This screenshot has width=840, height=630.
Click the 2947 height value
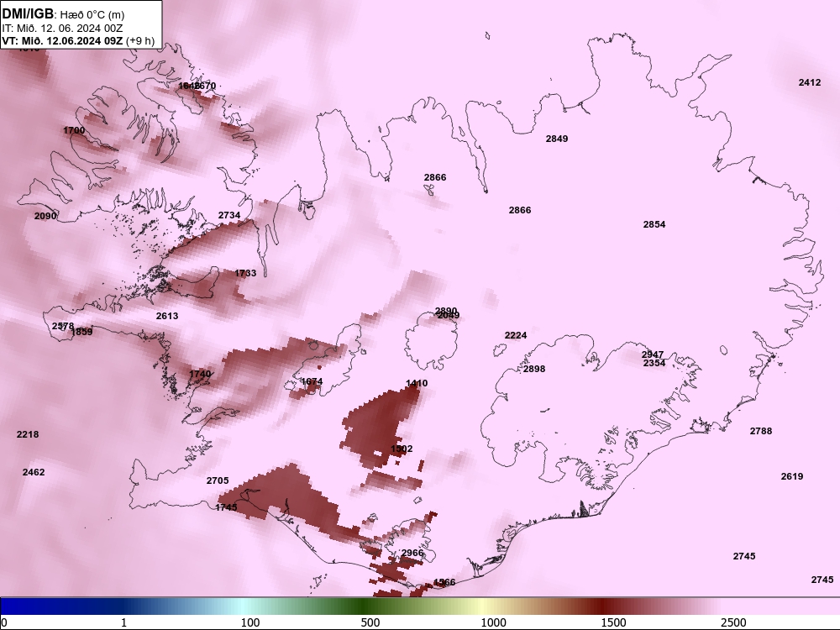(653, 354)
